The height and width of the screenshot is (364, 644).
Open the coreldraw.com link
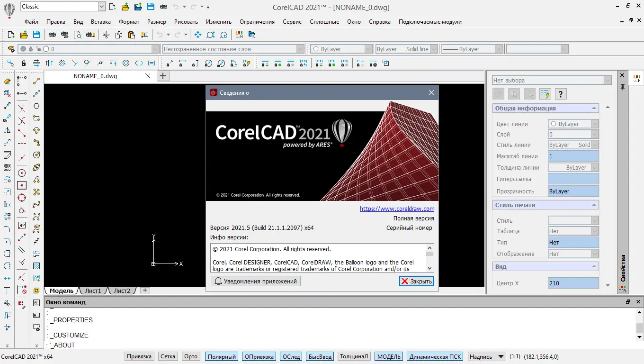click(x=397, y=209)
